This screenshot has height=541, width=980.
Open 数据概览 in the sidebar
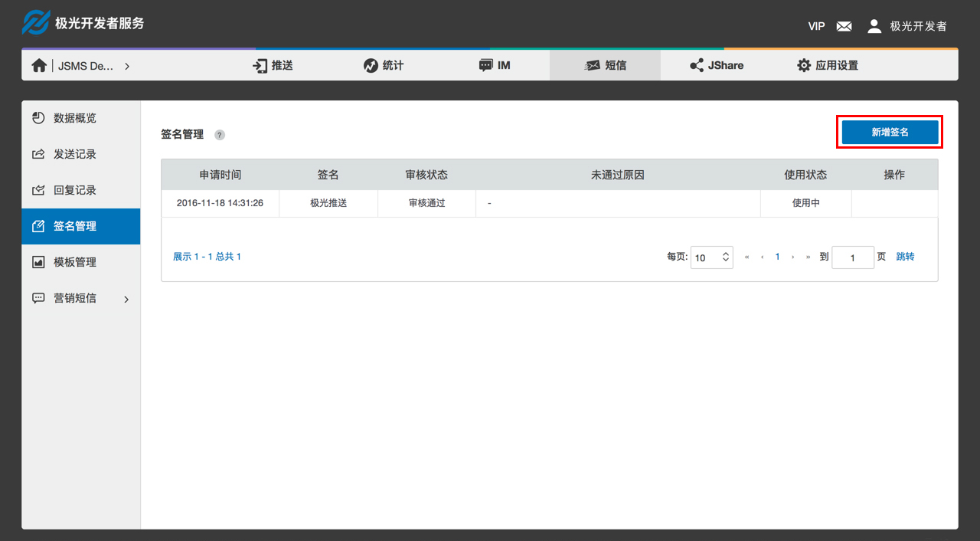pos(81,118)
